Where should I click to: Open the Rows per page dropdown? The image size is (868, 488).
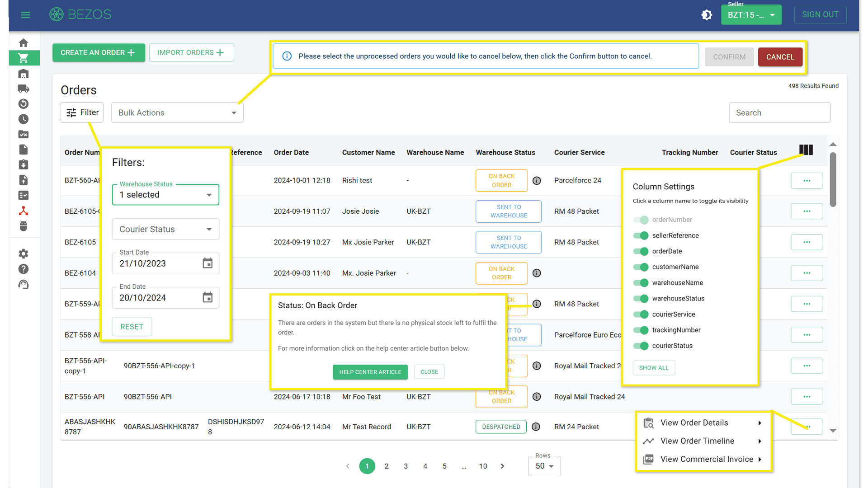point(544,466)
